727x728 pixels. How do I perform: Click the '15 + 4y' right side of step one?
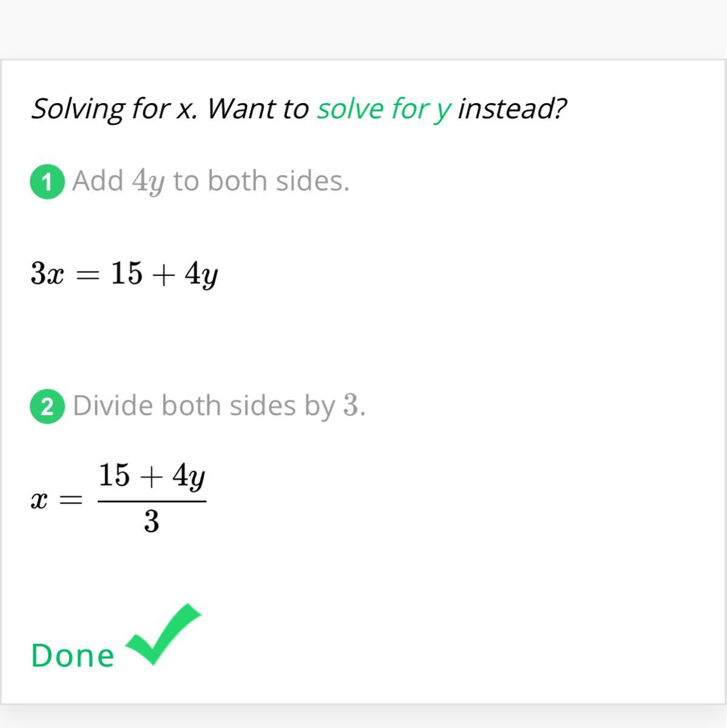[x=164, y=274]
